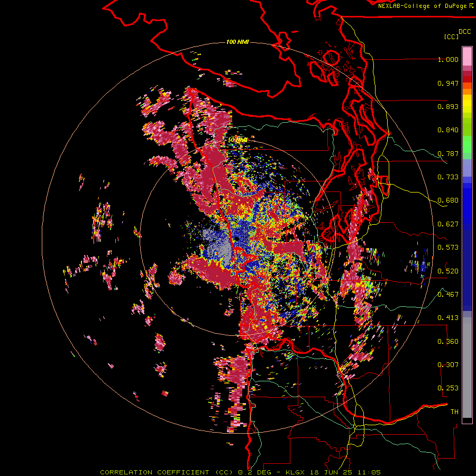This screenshot has width=476, height=476.
Task: Select the 0.520 scale value
Action: click(448, 271)
